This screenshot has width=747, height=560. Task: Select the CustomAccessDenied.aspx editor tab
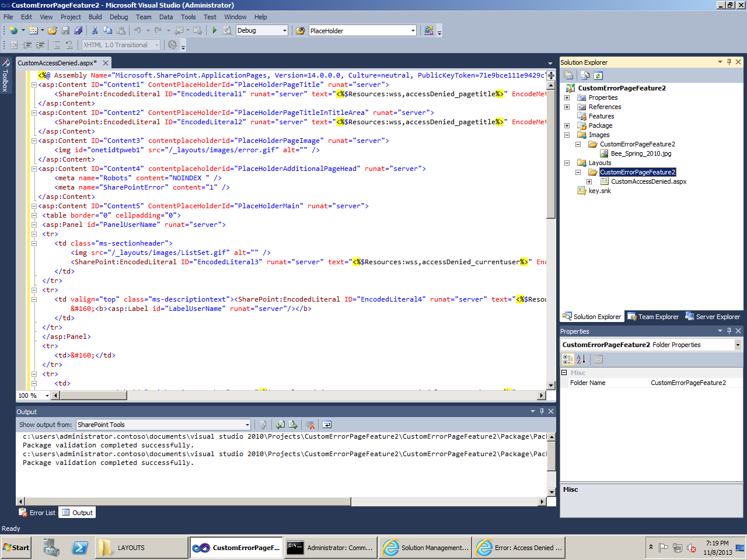pos(57,63)
